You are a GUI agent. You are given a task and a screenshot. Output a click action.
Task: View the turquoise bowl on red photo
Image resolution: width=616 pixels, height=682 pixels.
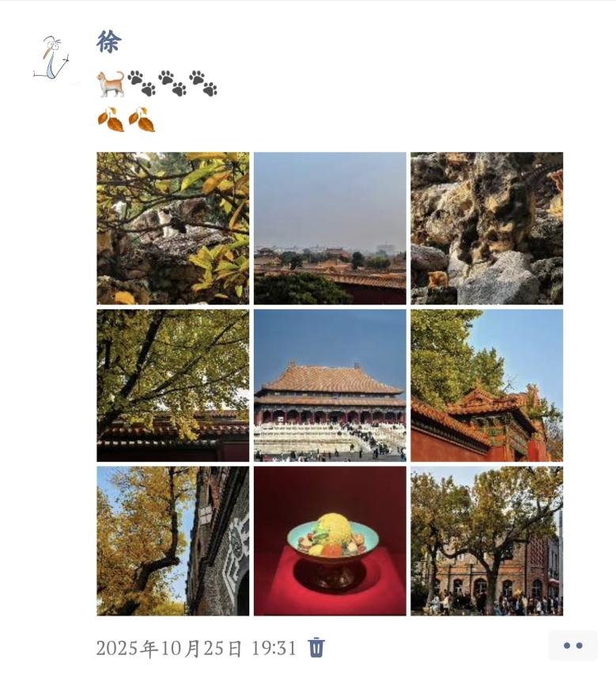tap(330, 541)
